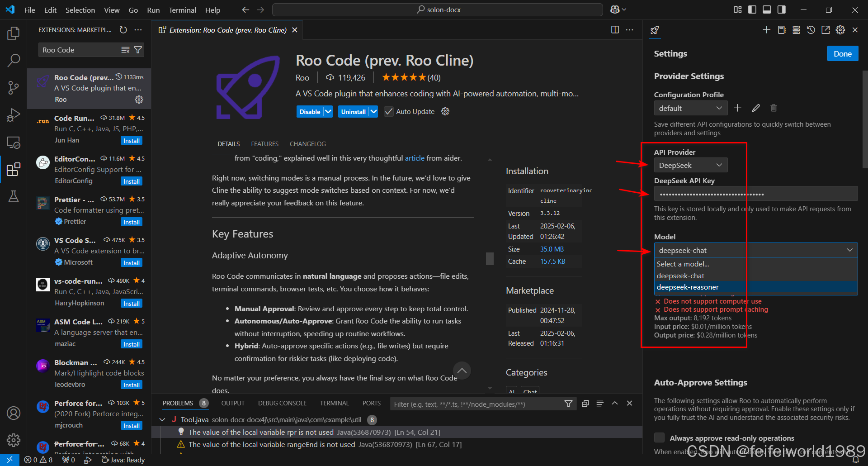
Task: Install the Code Runner extension
Action: (132, 141)
